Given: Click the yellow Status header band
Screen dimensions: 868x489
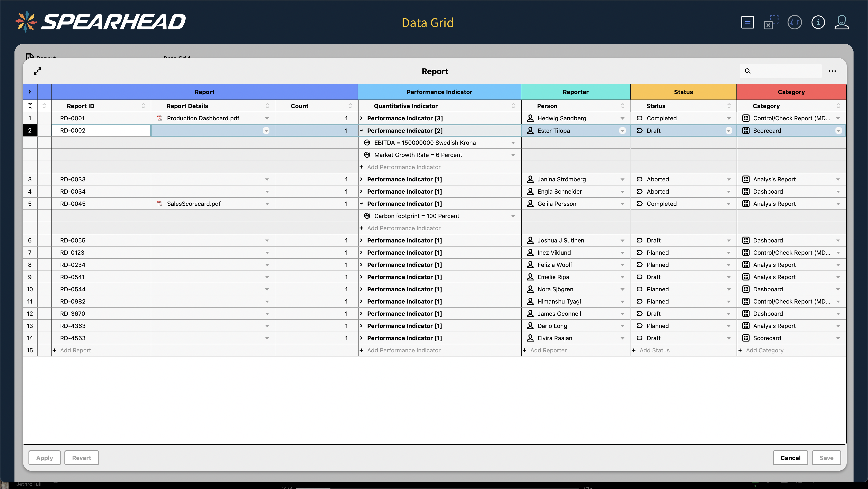Looking at the screenshot, I should [x=683, y=92].
